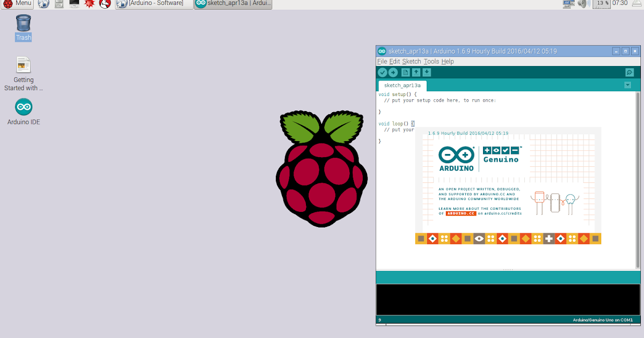Screen dimensions: 644x338
Task: Click the 07:30 clock in the panel
Action: coord(620,3)
